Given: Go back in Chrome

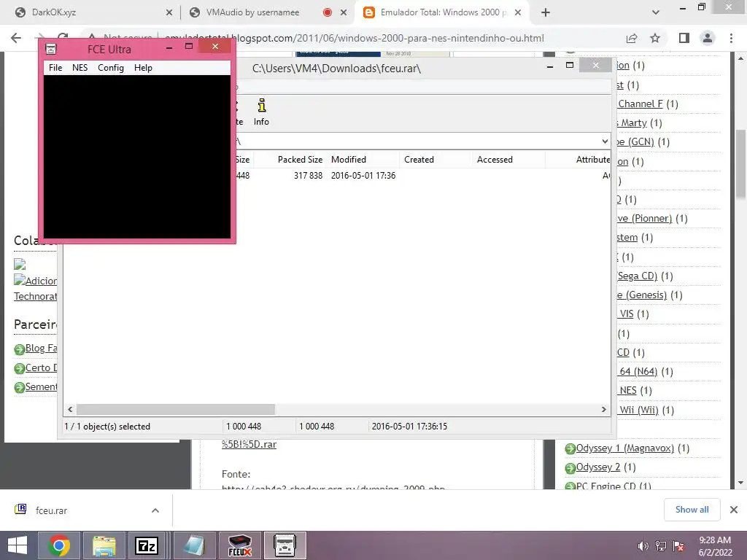Looking at the screenshot, I should tap(16, 38).
